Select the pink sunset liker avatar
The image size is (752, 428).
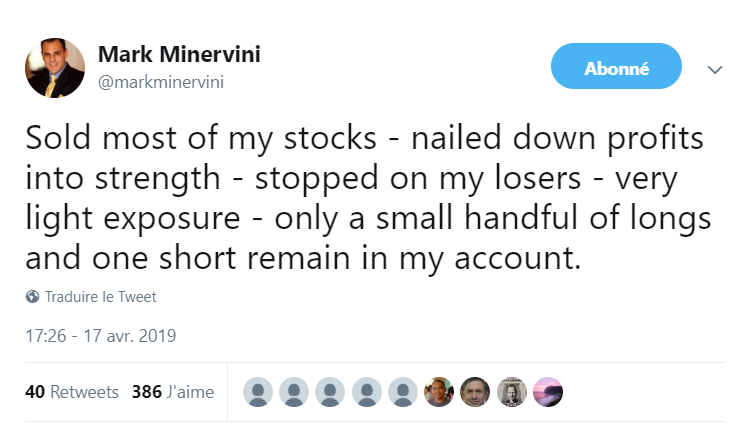pos(547,392)
